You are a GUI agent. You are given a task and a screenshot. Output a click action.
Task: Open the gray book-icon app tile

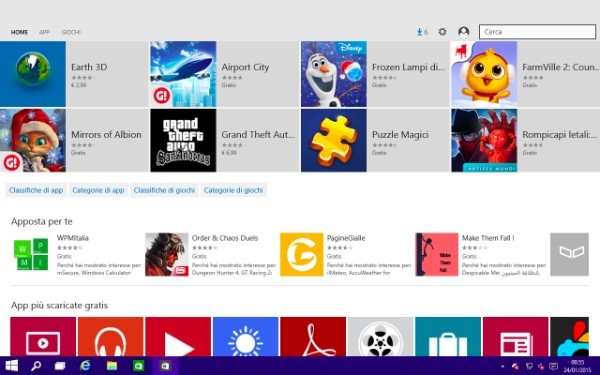[569, 254]
